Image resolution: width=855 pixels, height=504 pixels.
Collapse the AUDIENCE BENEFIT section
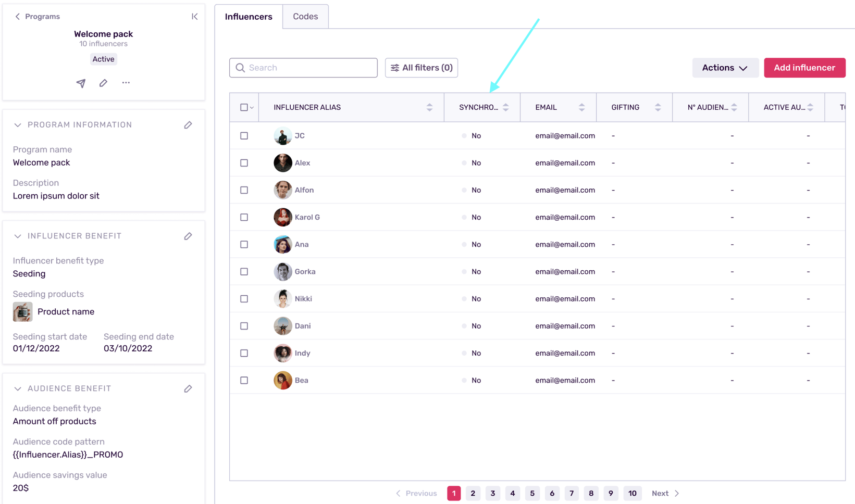click(17, 388)
